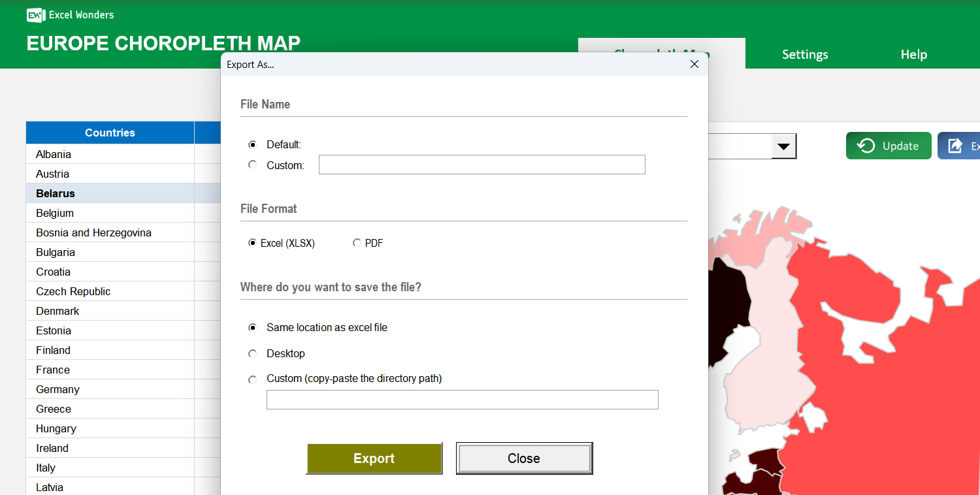Image resolution: width=980 pixels, height=495 pixels.
Task: Select the Custom file name radio button
Action: click(252, 165)
